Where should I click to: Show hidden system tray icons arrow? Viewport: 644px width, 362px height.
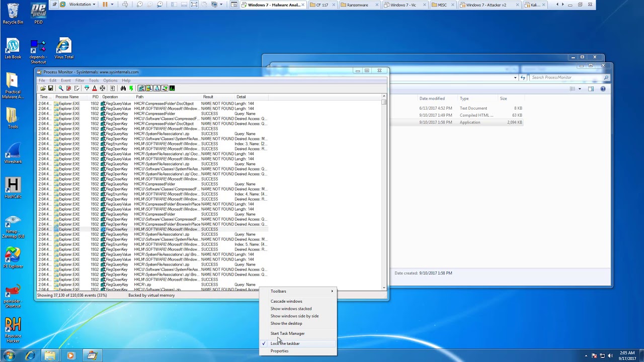(586, 355)
